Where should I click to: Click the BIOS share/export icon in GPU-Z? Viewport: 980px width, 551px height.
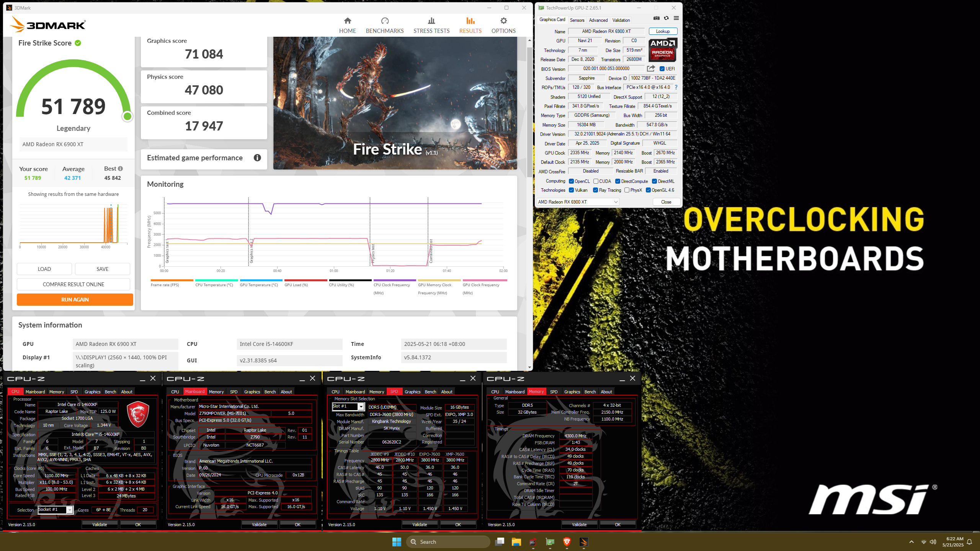click(x=651, y=68)
